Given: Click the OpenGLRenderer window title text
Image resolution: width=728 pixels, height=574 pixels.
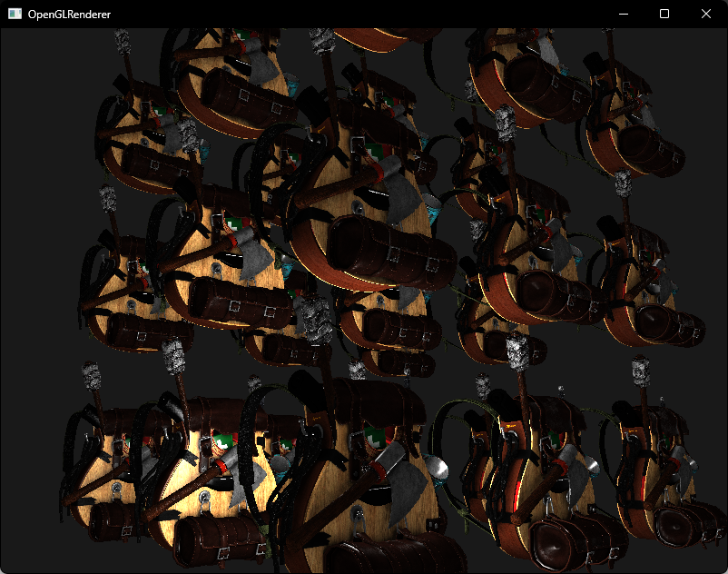Looking at the screenshot, I should pyautogui.click(x=69, y=15).
